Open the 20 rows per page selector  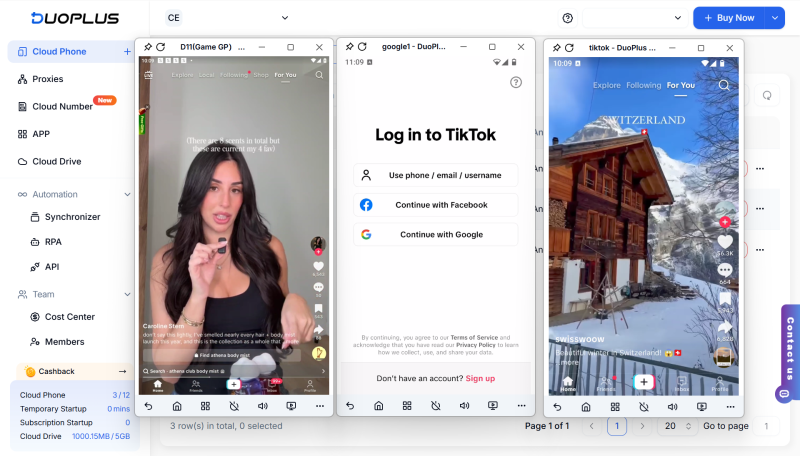click(x=675, y=426)
